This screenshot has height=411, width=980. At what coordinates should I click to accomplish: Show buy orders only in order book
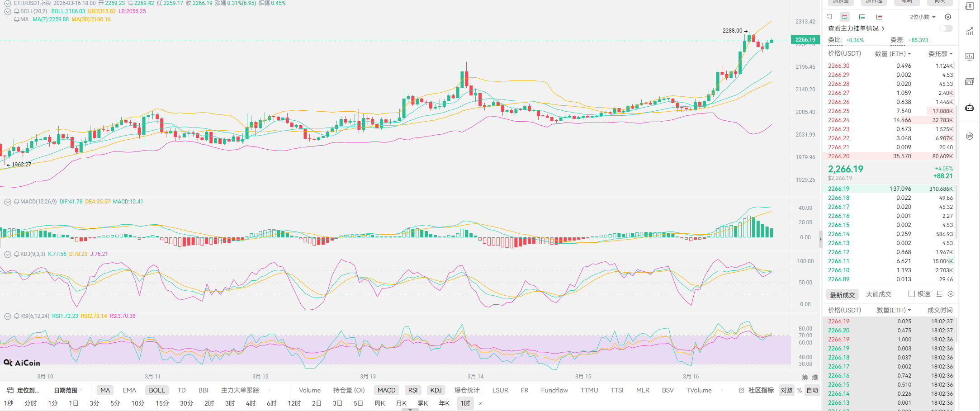point(862,17)
